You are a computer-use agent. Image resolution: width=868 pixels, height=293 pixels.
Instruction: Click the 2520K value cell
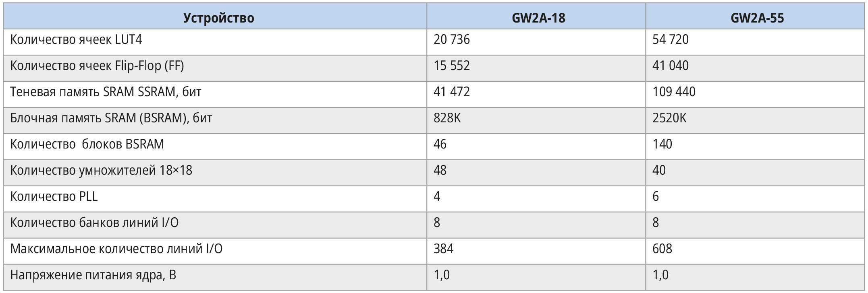coord(669,118)
